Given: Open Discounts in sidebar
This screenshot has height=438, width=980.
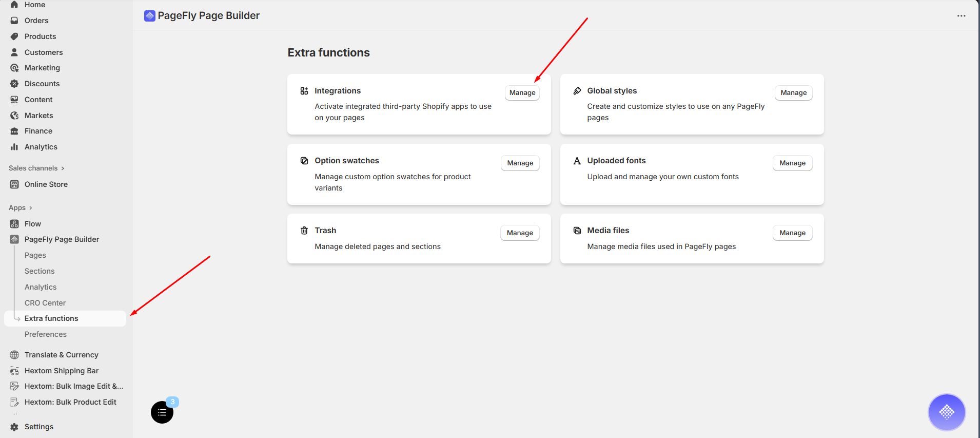Looking at the screenshot, I should [x=42, y=84].
